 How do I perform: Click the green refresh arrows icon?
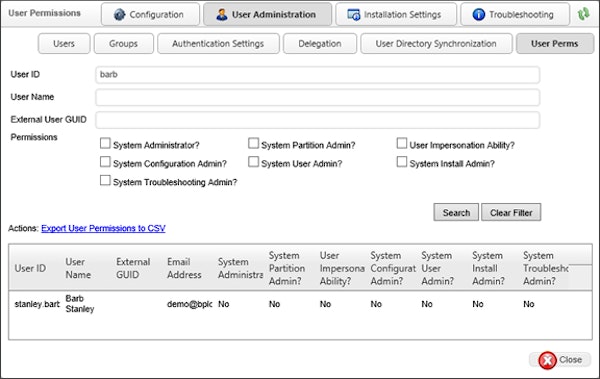[584, 14]
